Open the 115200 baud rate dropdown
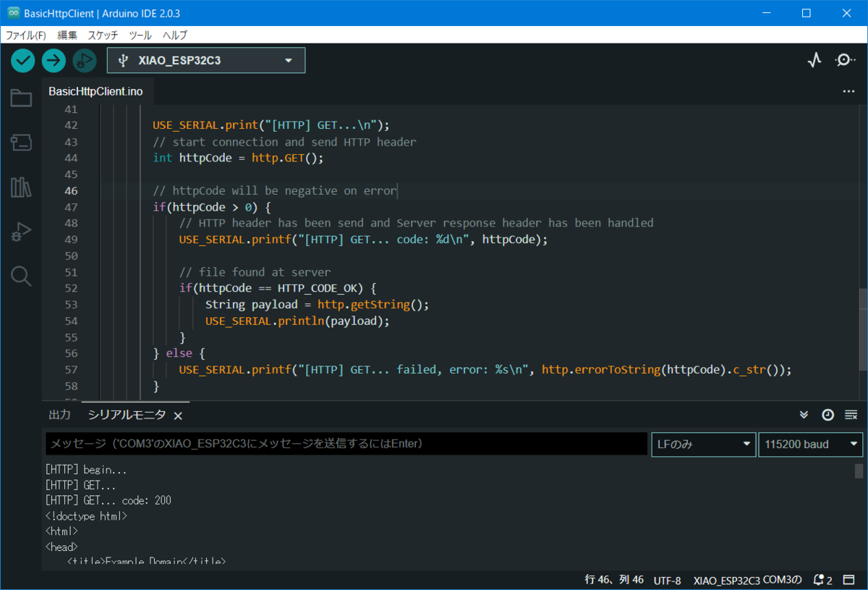The image size is (868, 590). point(810,444)
